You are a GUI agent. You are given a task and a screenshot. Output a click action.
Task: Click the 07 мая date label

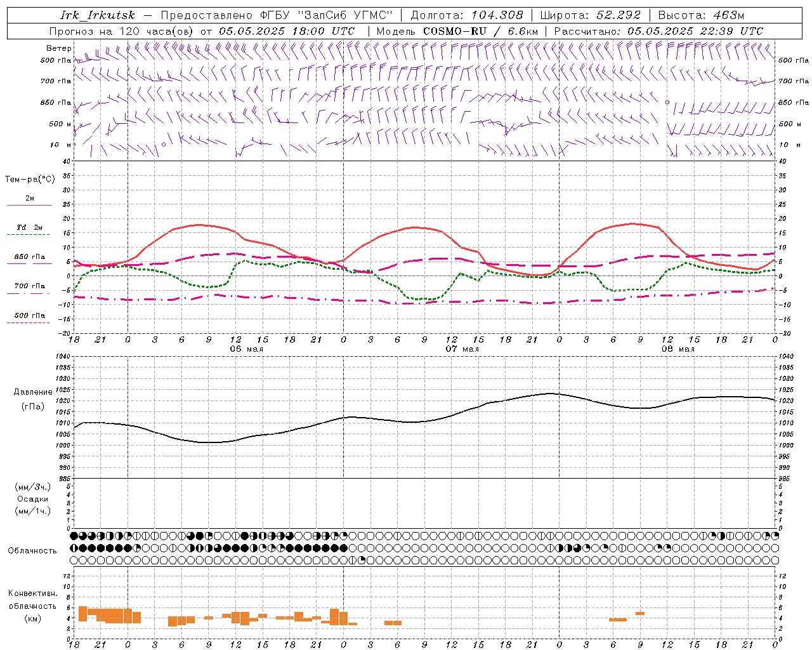point(462,349)
